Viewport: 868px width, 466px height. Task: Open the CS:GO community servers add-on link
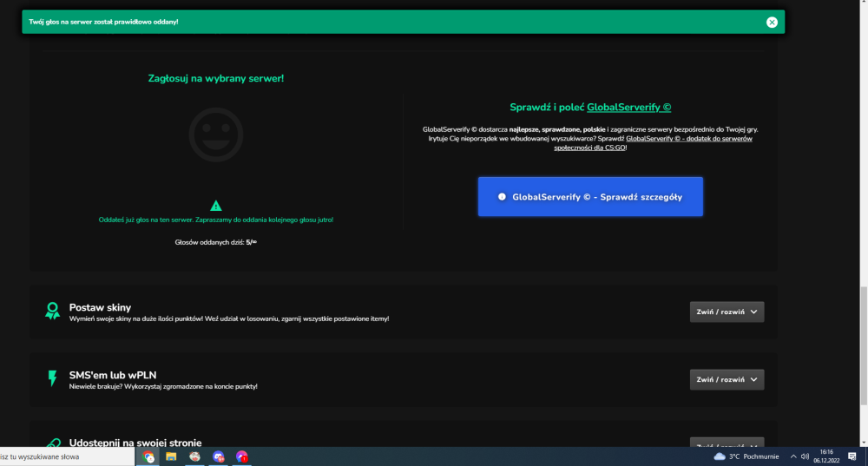(x=654, y=143)
